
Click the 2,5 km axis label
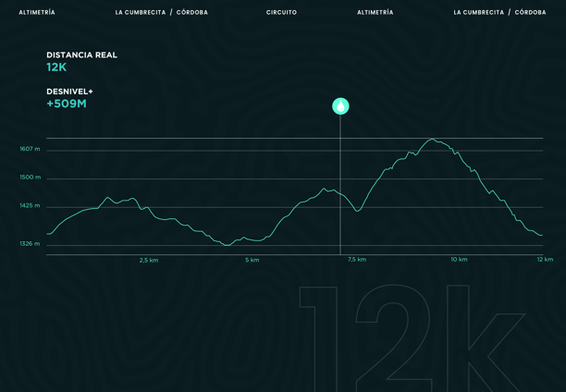[x=149, y=260]
